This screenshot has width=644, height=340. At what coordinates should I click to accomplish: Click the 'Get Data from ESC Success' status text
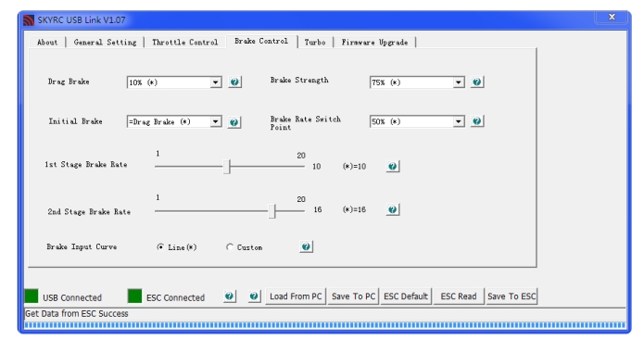(x=77, y=314)
